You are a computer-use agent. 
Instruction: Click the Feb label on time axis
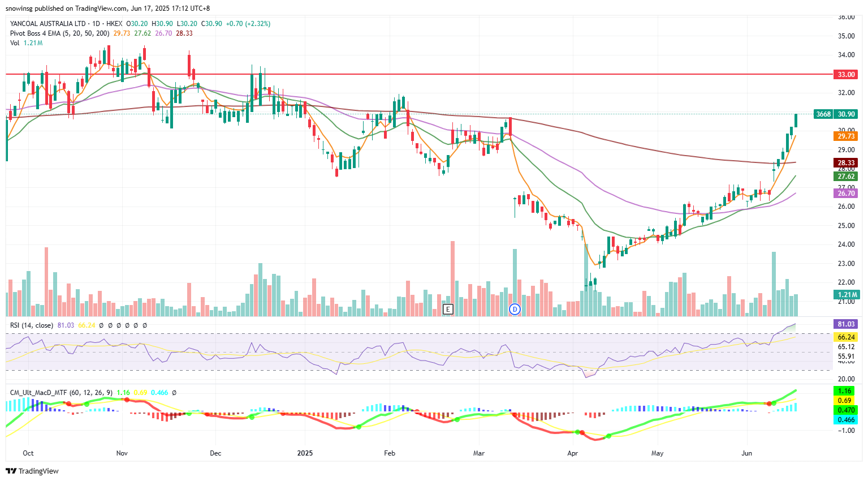tap(389, 453)
